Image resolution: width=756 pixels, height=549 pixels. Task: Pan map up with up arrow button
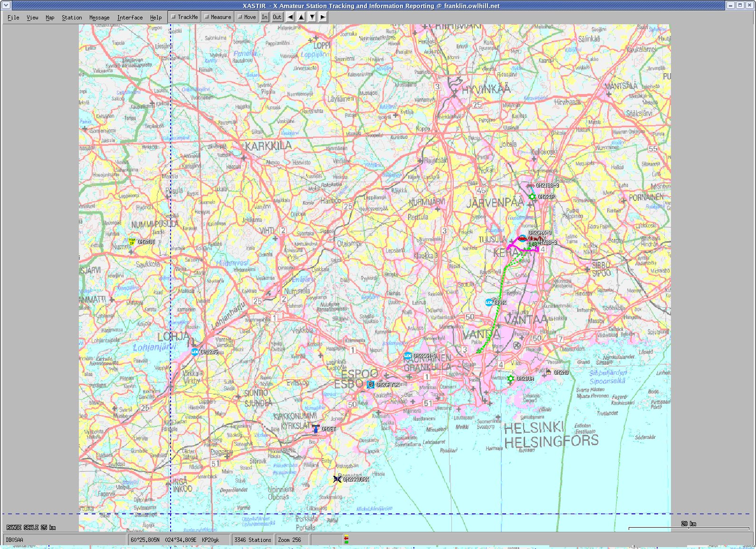(x=301, y=17)
